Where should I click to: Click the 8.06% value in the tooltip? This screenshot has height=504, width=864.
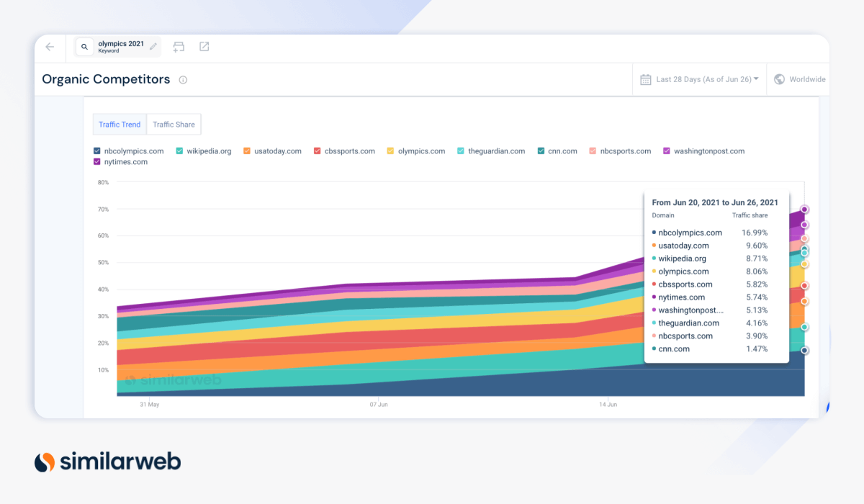(757, 271)
